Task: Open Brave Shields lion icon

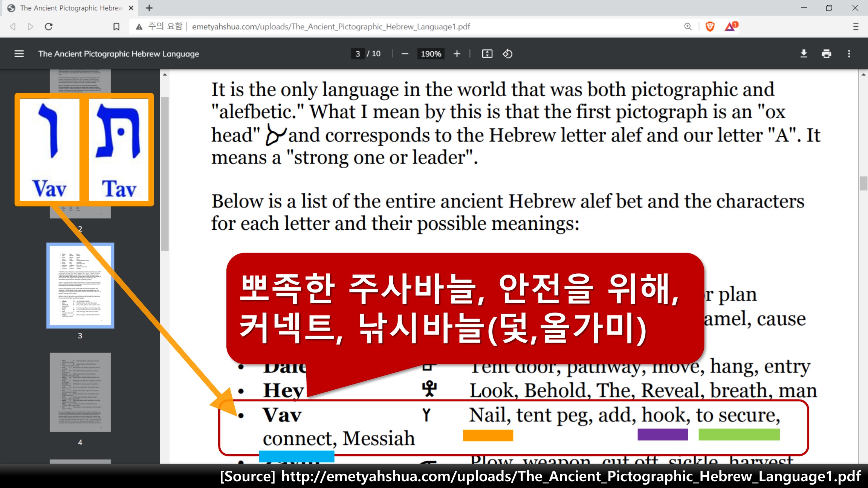Action: tap(710, 27)
